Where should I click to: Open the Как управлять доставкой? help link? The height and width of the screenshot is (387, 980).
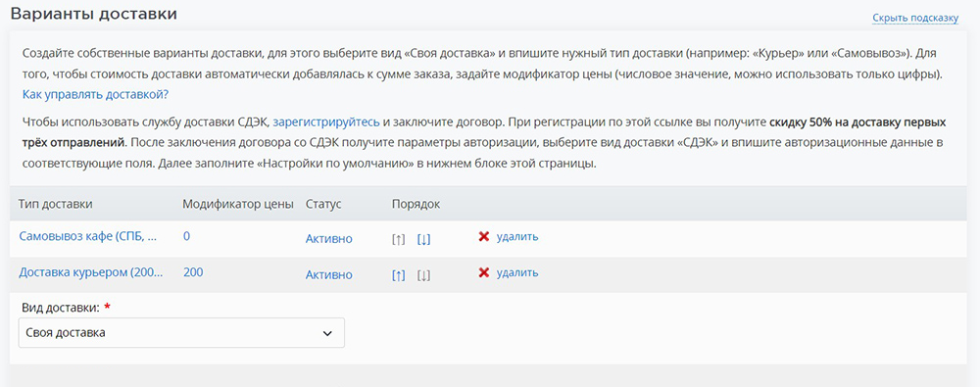click(x=96, y=95)
